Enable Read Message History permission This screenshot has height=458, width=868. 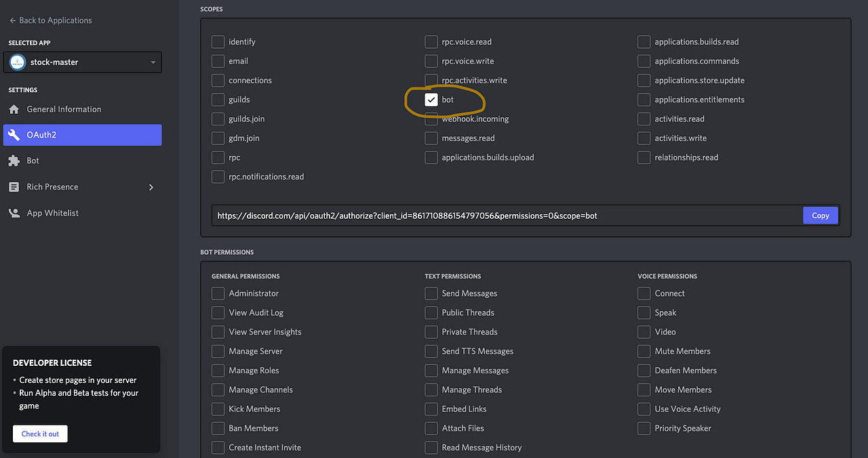[x=431, y=448]
